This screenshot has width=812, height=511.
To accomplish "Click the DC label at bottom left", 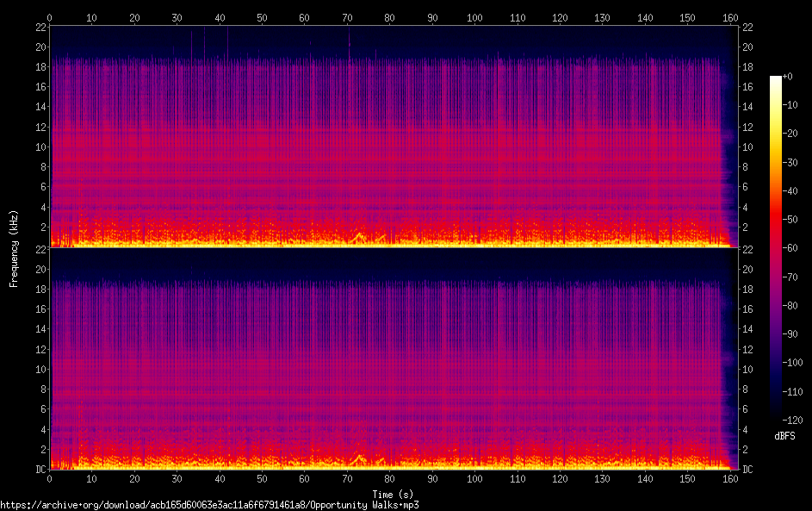I will 40,469.
